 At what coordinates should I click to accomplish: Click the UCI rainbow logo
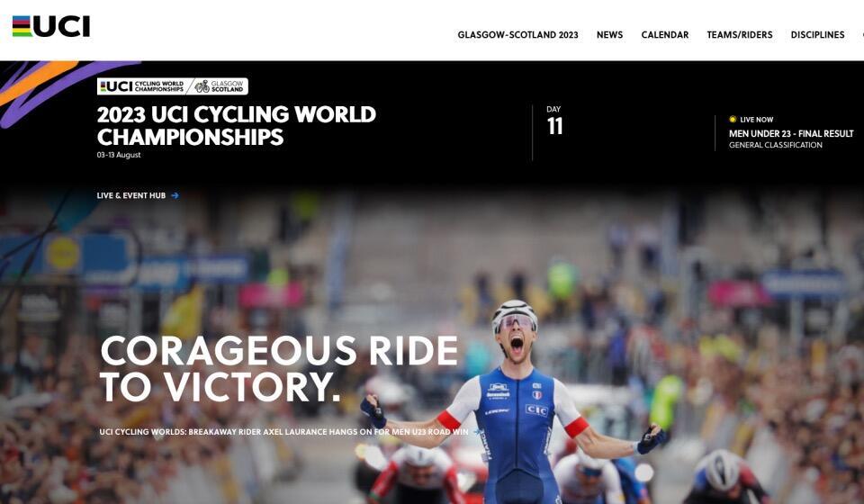click(x=50, y=26)
